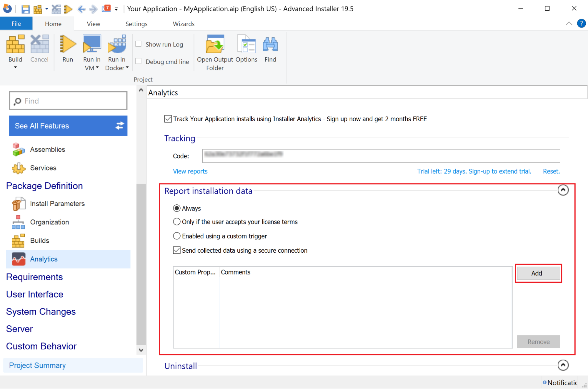This screenshot has height=389, width=588.
Task: Click the Run in Docker ribbon icon
Action: pos(117,44)
